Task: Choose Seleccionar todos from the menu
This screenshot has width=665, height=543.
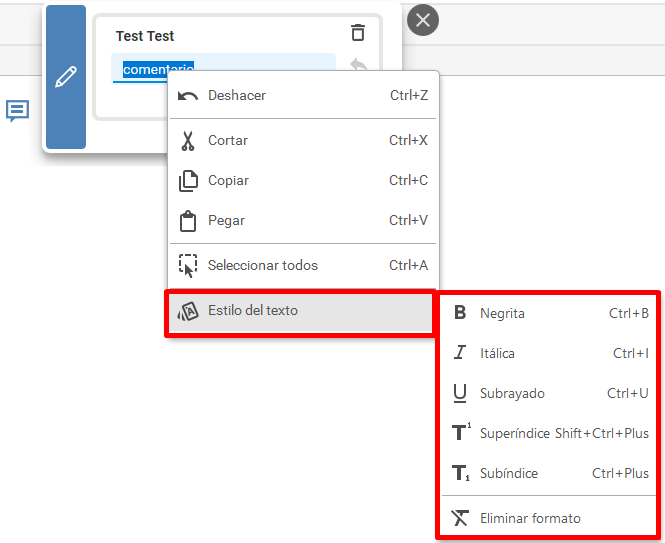Action: tap(303, 266)
